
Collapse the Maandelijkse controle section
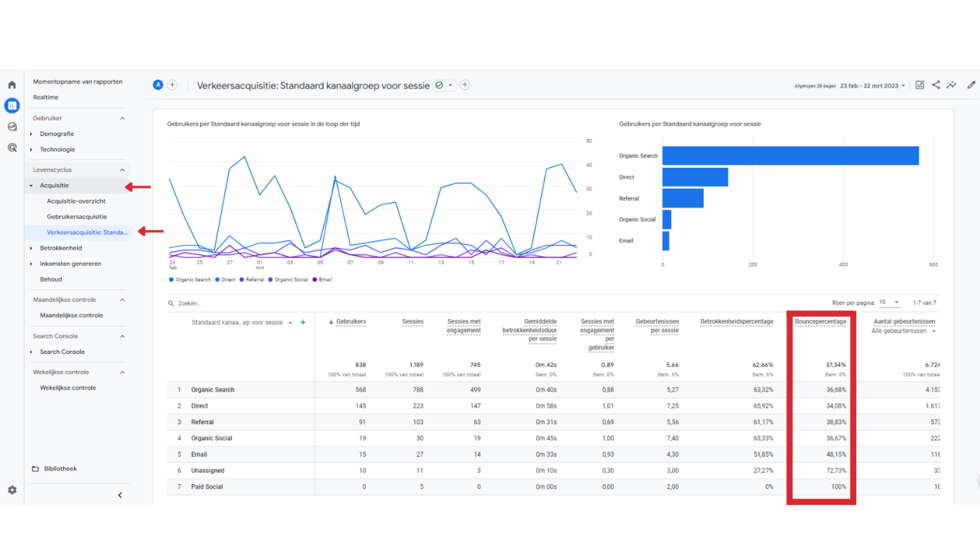coord(122,300)
